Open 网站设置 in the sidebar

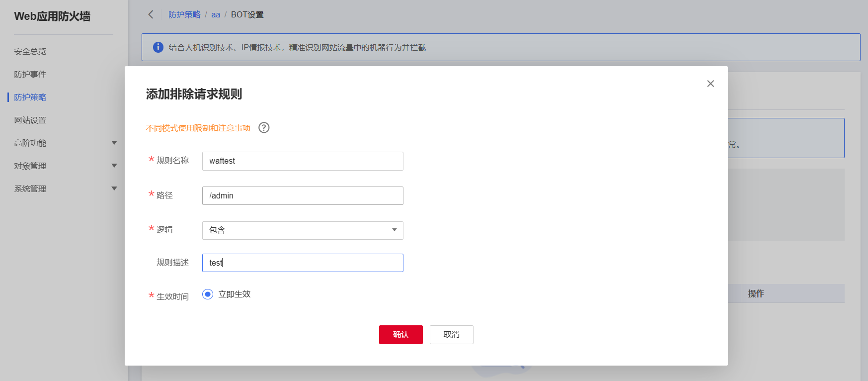tap(30, 120)
